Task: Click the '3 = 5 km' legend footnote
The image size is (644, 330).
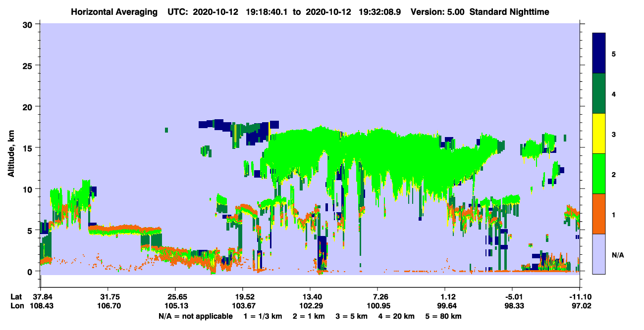Action: (x=352, y=316)
